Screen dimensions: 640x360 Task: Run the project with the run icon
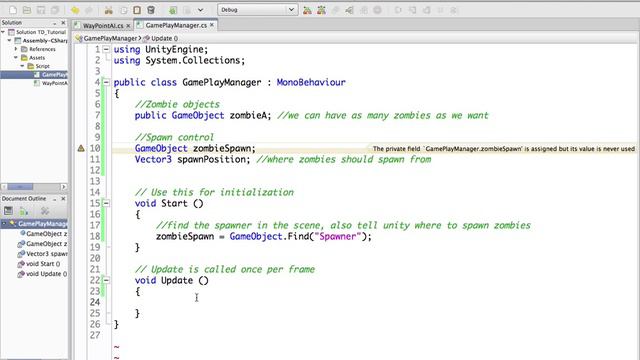pyautogui.click(x=307, y=10)
